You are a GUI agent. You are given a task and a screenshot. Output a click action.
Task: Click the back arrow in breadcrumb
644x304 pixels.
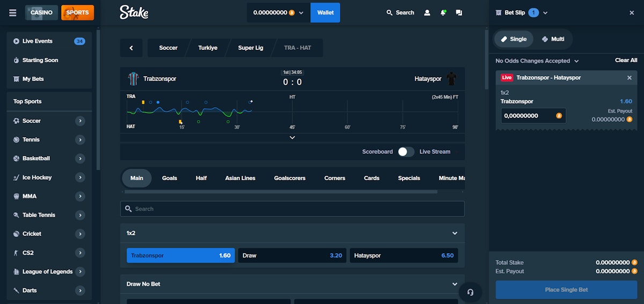tap(131, 48)
